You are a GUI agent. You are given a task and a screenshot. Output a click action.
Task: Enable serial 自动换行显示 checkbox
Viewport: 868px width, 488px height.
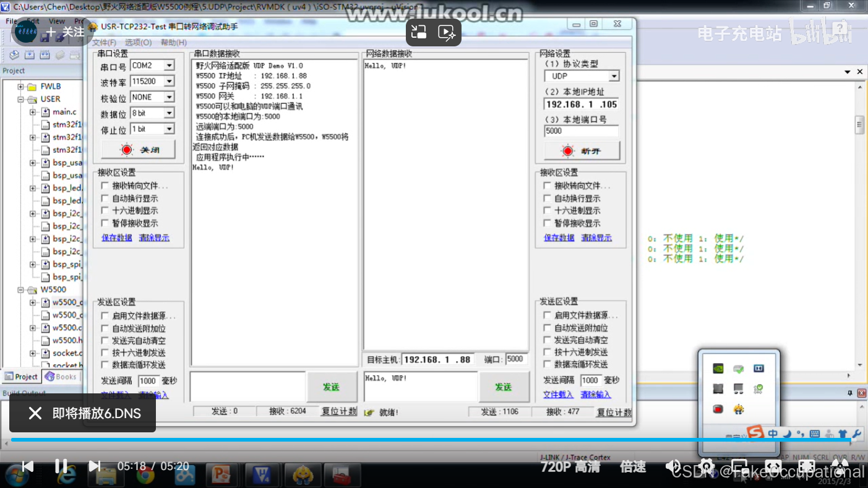coord(105,199)
